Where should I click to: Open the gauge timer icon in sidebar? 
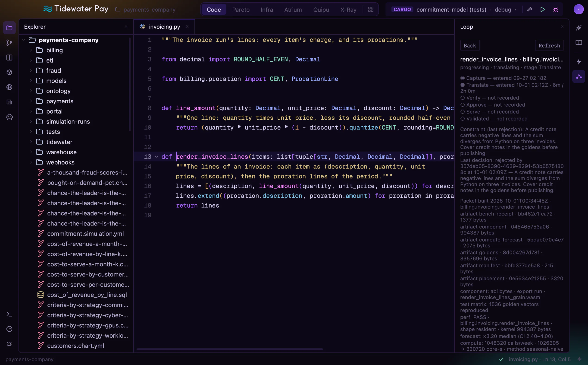(9, 329)
